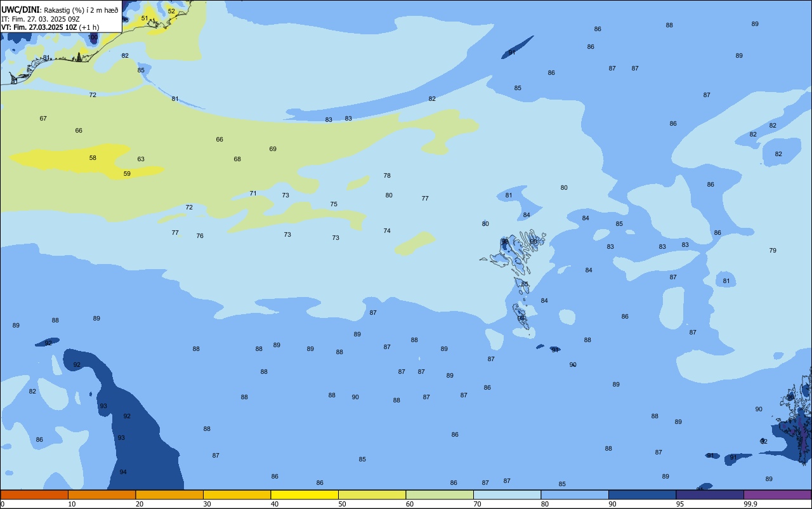
Task: Click the title text 'UWC/DINI: Rakastig (%) í 2 m hæð'
Action: (x=60, y=10)
